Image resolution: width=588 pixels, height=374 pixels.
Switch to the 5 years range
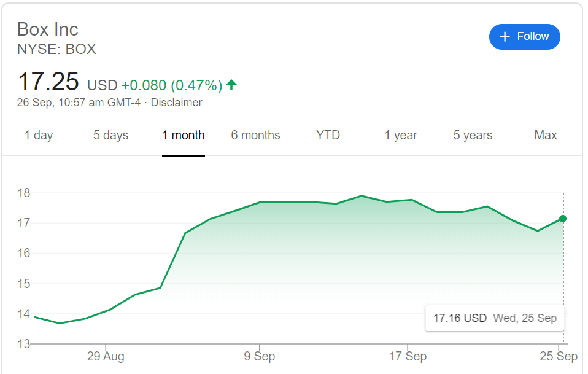tap(472, 135)
